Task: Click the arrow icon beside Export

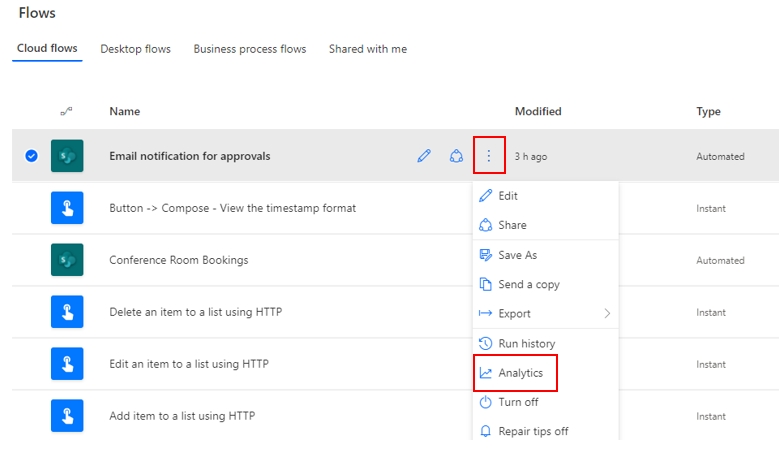Action: [485, 313]
